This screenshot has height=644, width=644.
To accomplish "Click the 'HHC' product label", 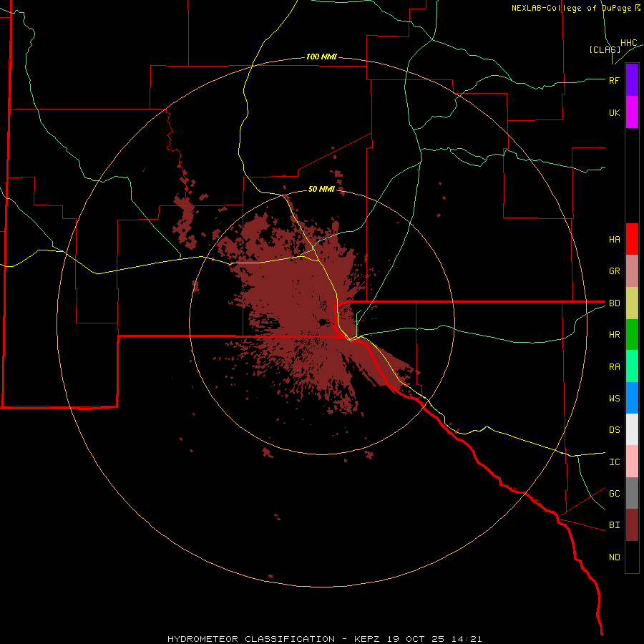I will tap(628, 43).
